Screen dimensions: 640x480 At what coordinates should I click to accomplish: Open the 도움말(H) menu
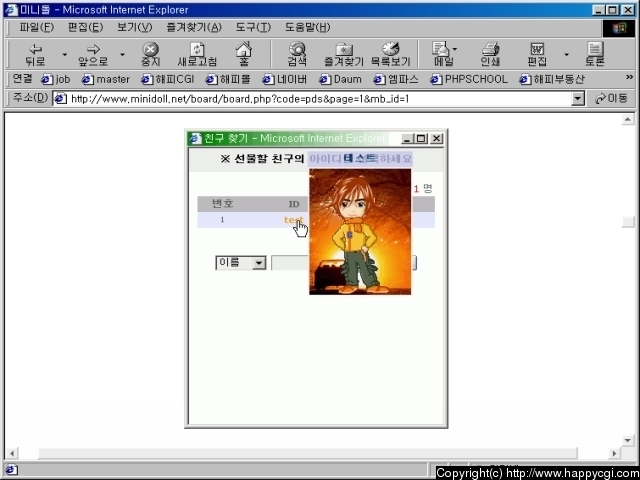click(307, 27)
